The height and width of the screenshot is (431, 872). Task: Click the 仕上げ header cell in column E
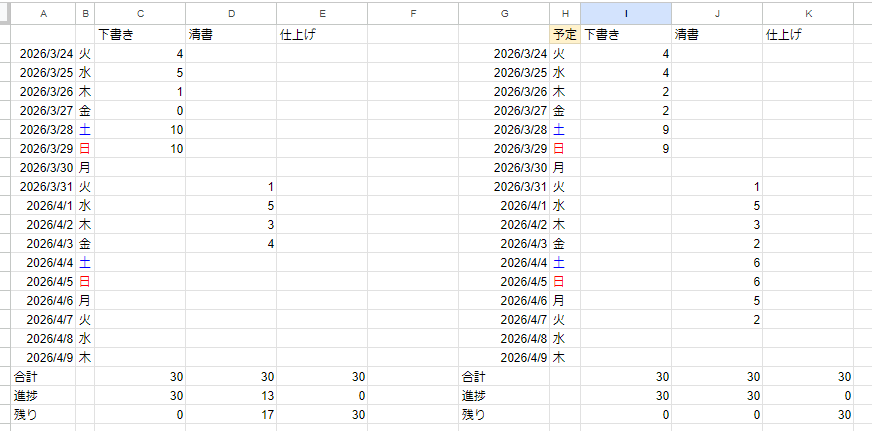click(322, 34)
